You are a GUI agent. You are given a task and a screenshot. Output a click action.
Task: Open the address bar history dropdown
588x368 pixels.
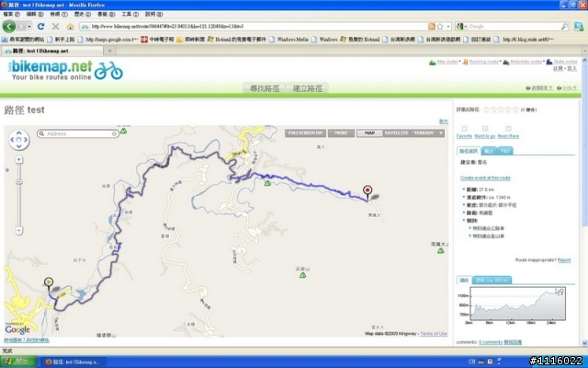[448, 27]
